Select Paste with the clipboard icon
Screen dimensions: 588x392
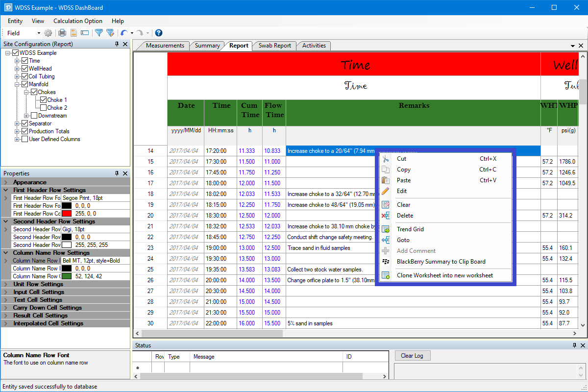tap(446, 180)
